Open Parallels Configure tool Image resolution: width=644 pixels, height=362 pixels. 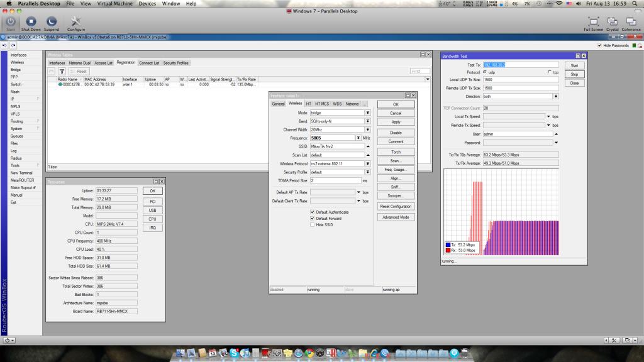(x=76, y=22)
